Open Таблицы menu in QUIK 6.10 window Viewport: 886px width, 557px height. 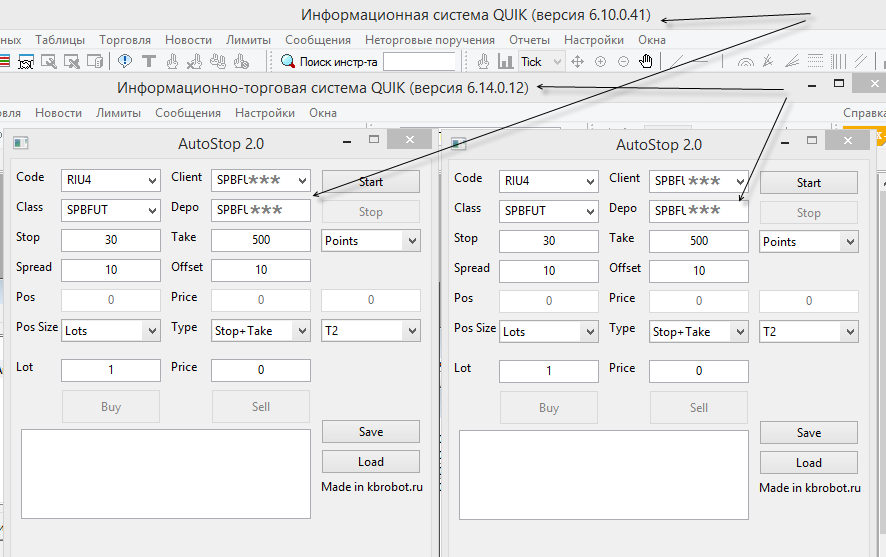pos(60,40)
